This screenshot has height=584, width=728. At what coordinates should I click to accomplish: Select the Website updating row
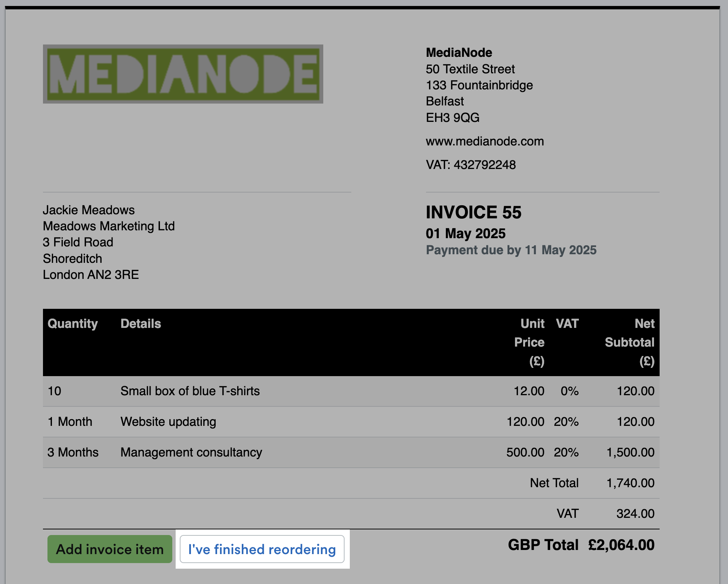[x=351, y=422]
